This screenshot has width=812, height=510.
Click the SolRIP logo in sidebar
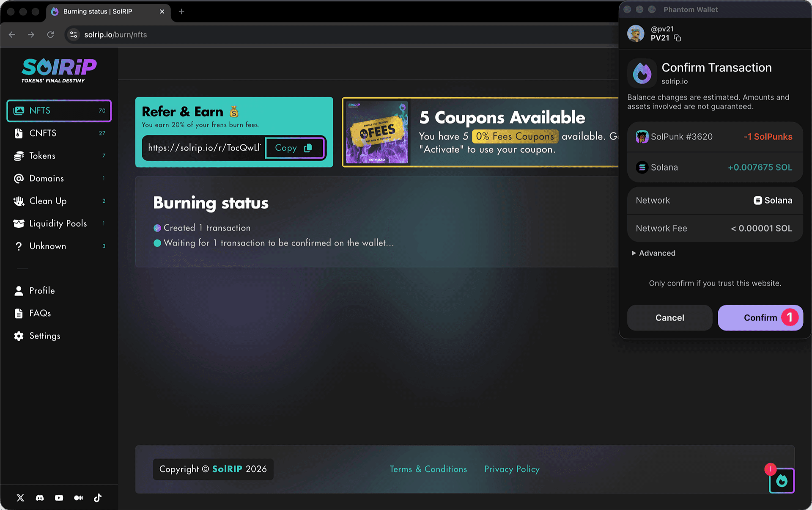59,70
